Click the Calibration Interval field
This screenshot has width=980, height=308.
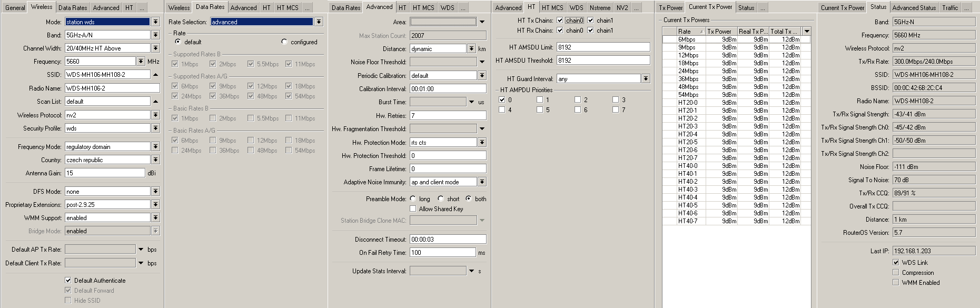tap(448, 88)
